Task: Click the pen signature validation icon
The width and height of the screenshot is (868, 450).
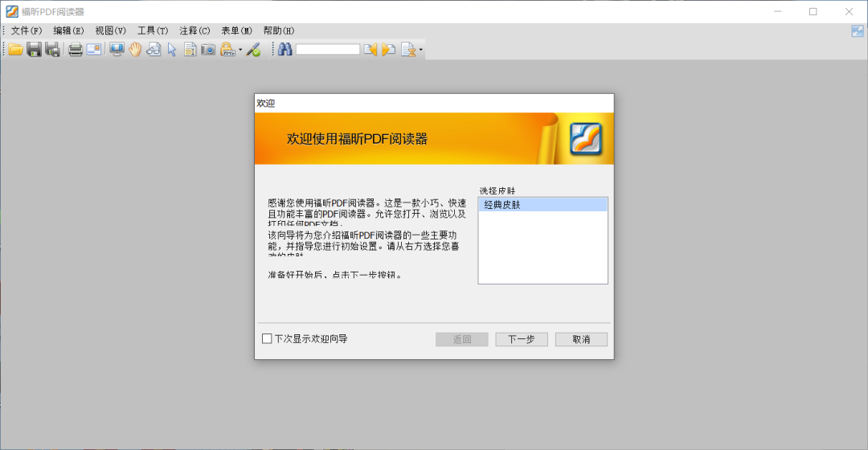Action: tap(253, 49)
